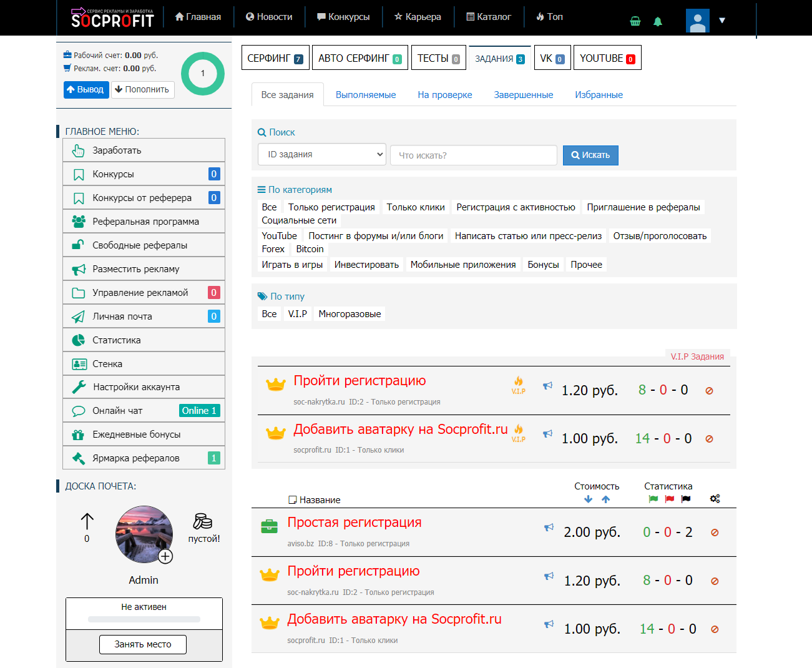Click ban icon on V.I.P 'Пройти регистрацию' row
This screenshot has height=668, width=812.
pyautogui.click(x=709, y=391)
